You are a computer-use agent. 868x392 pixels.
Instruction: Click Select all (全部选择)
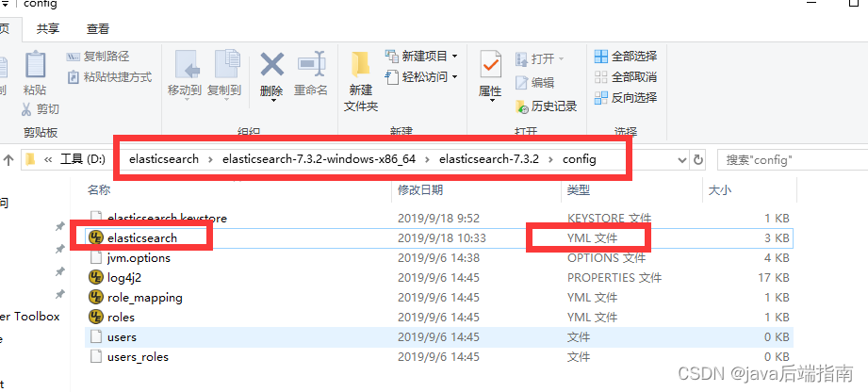(x=626, y=56)
